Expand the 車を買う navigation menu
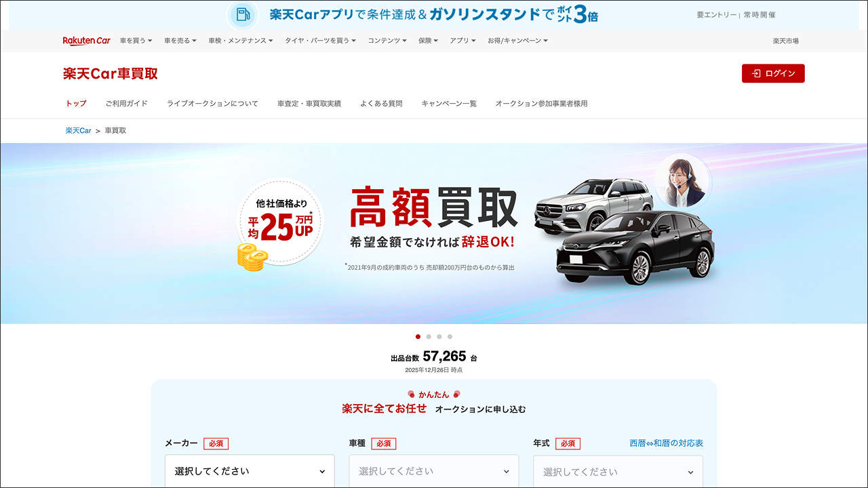 pos(136,40)
